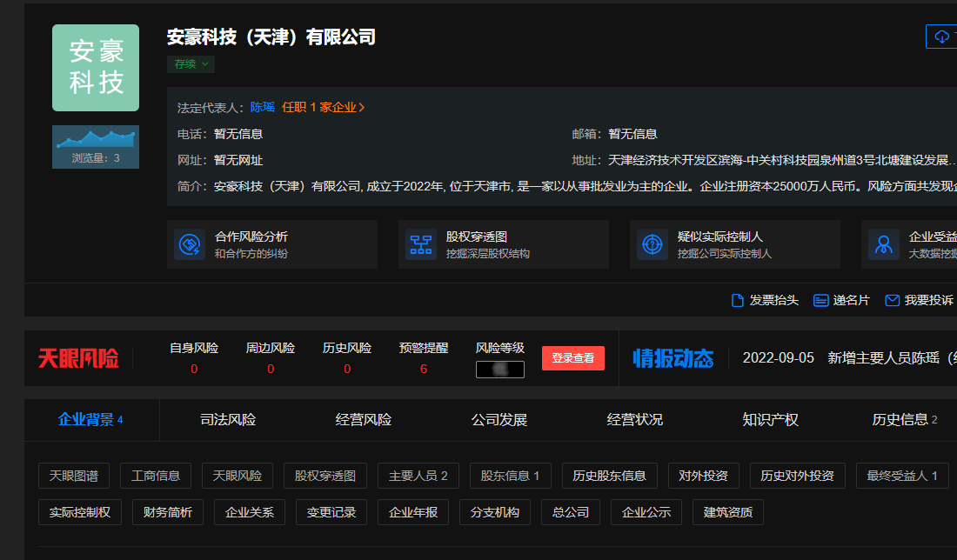Screen dimensions: 957x560
Task: Click the 递名片 card icon
Action: 821,300
